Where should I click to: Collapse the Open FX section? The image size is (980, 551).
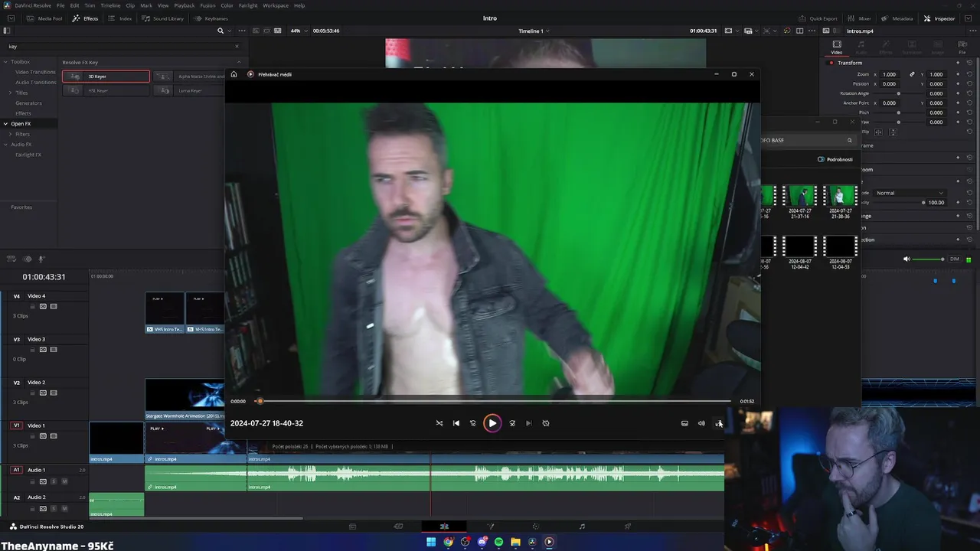tap(5, 124)
